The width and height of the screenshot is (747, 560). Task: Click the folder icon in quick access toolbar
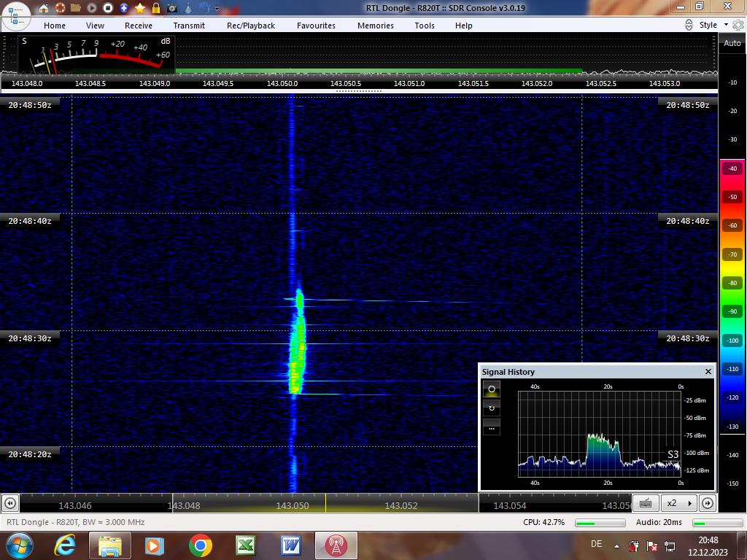[75, 7]
